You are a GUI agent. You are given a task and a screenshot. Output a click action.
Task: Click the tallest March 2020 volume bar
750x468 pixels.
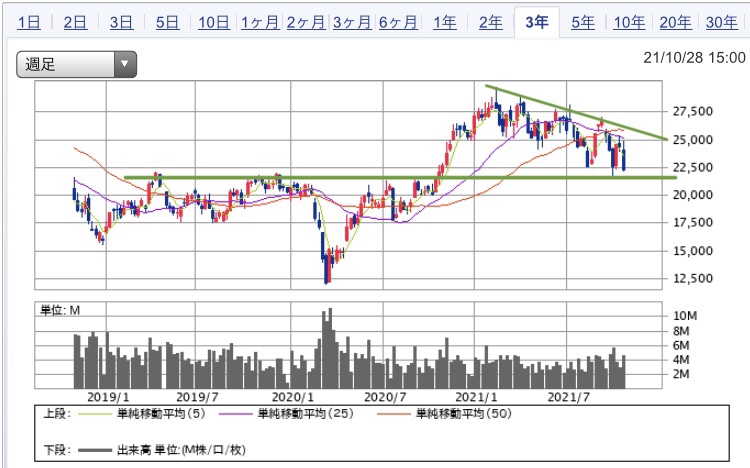[x=330, y=348]
